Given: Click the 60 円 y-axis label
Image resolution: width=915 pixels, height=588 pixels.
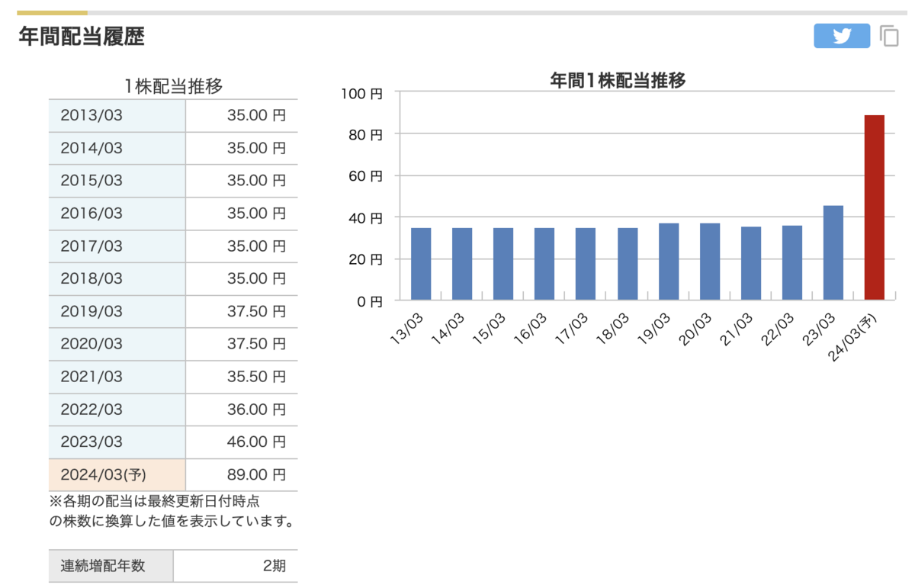Looking at the screenshot, I should [367, 176].
